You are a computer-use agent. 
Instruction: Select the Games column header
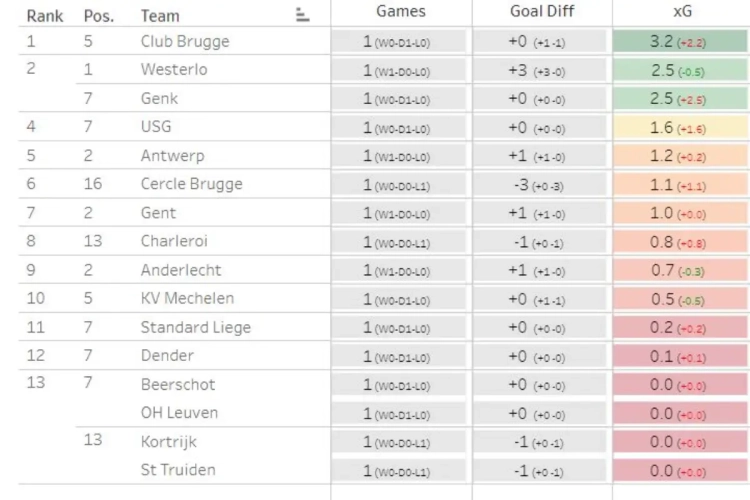(x=401, y=11)
